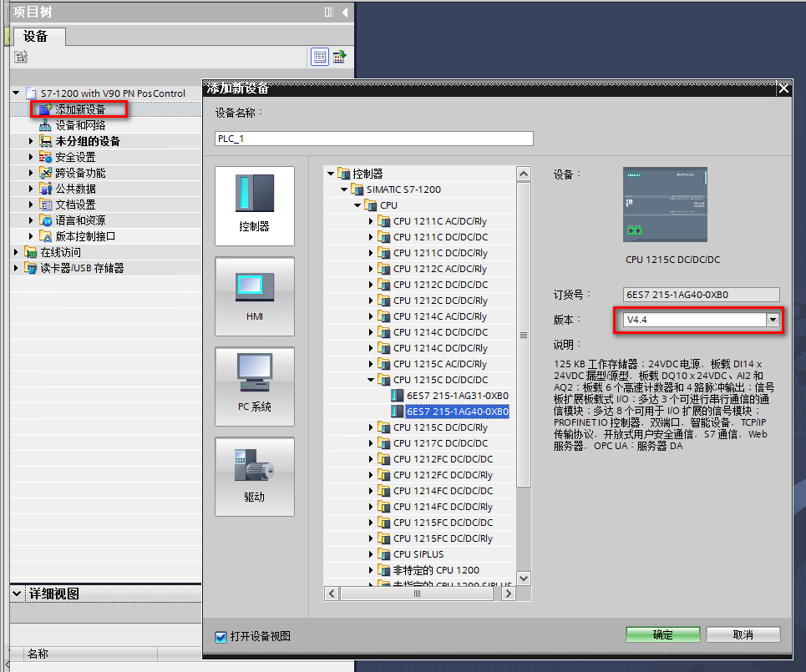Collapse the SIMATIC S7-1200 node
This screenshot has width=806, height=672.
344,189
